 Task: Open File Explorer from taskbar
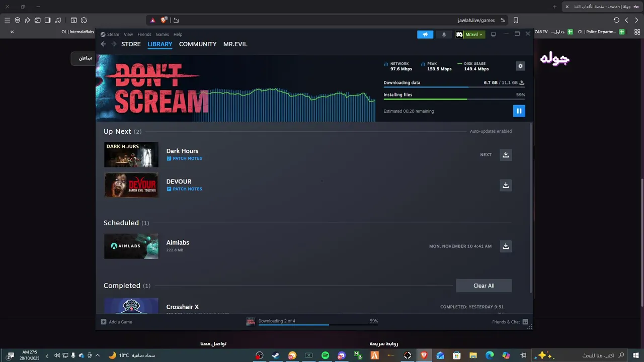473,355
